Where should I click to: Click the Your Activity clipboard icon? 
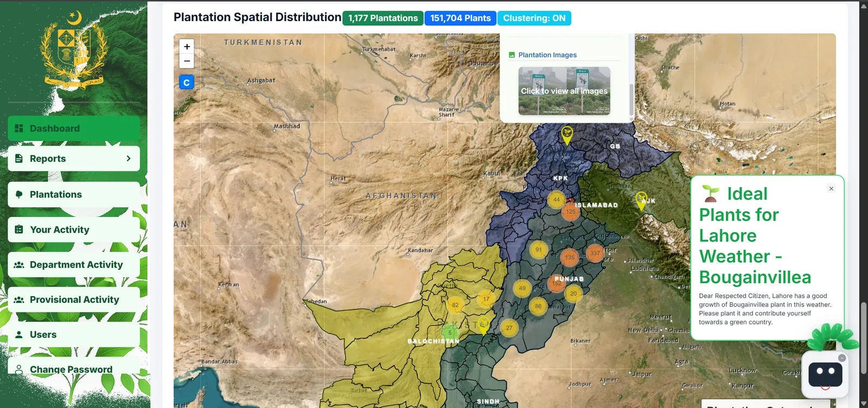[19, 229]
